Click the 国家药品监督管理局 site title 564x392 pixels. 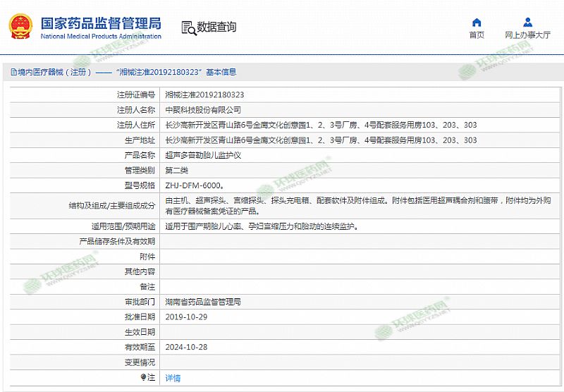pos(100,23)
